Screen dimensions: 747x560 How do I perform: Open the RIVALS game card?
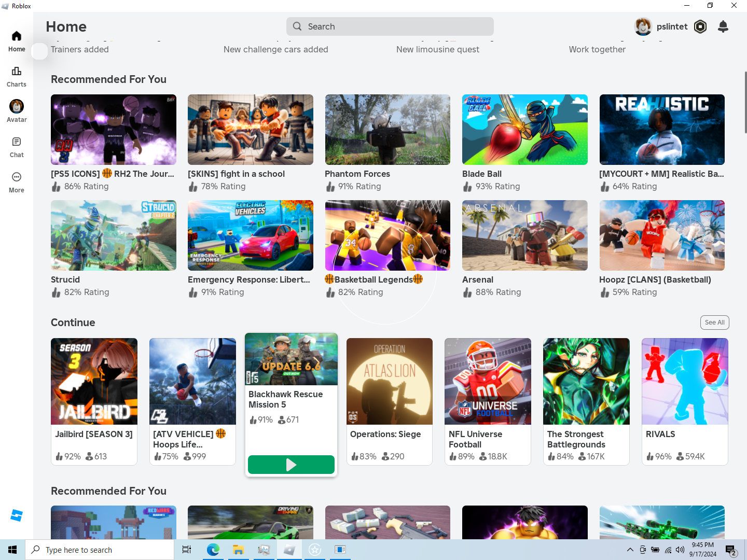(685, 401)
